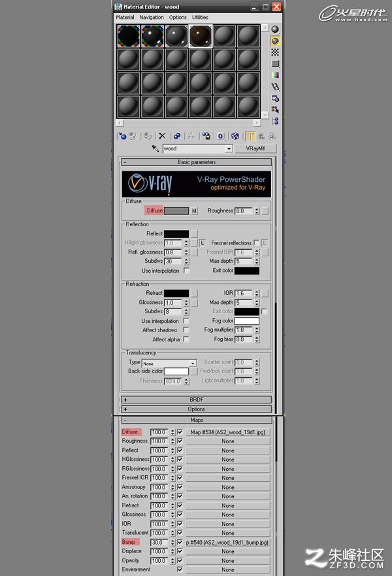392x576 pixels.
Task: Click the Sample Type sphere icon
Action: pyautogui.click(x=275, y=29)
